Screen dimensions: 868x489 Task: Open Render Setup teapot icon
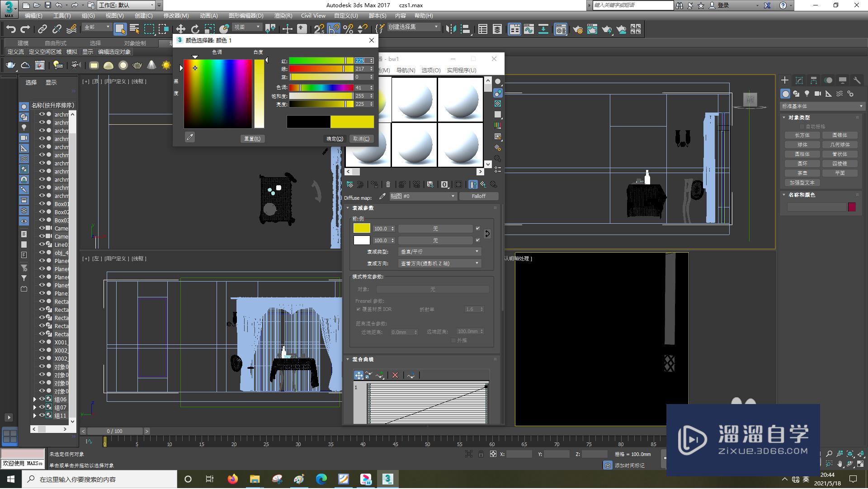(x=578, y=29)
